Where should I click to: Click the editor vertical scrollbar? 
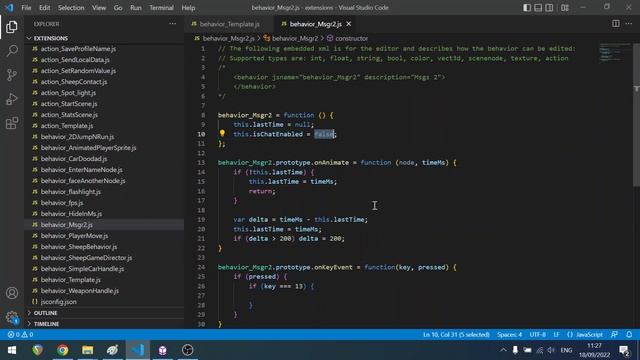(636, 114)
